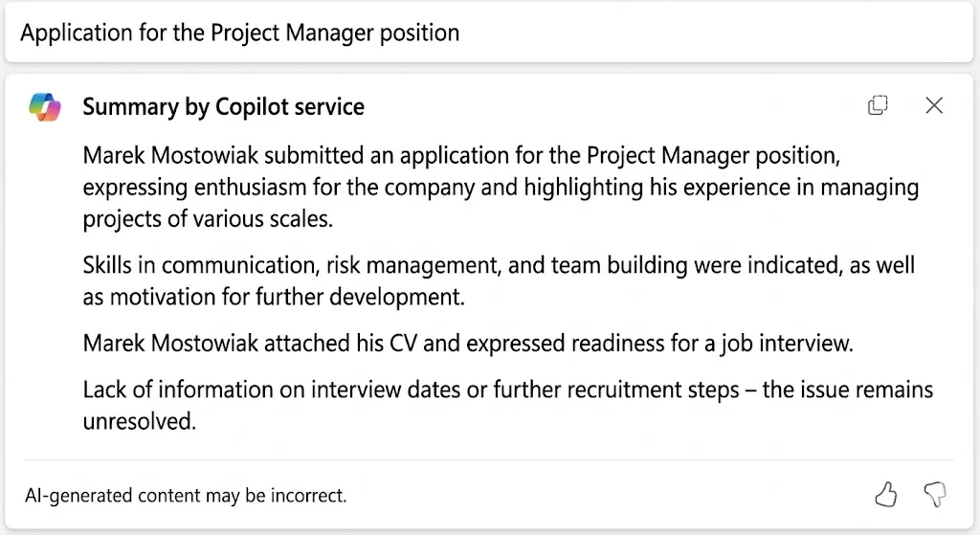Click the first paragraph starting "Marek Mostowiak submitted"
Image resolution: width=980 pixels, height=535 pixels.
(501, 187)
